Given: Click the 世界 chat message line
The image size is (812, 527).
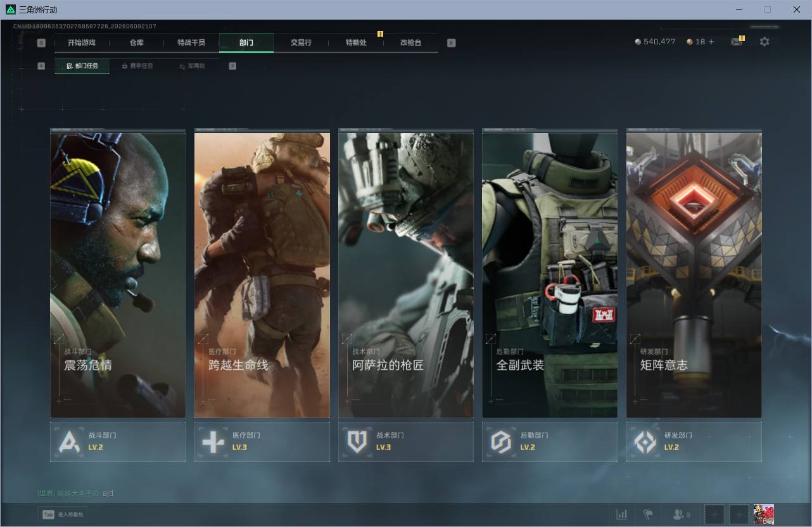Looking at the screenshot, I should (75, 493).
